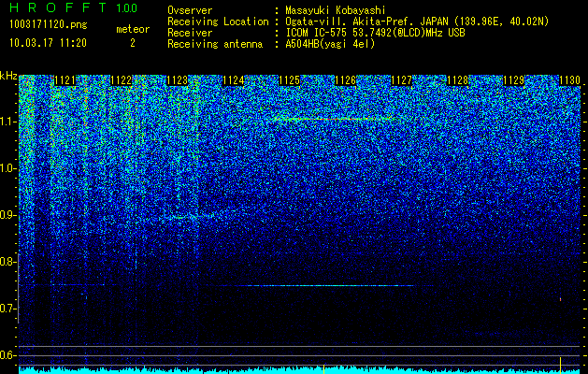
Task: Click the version number 1.0.0
Action: coord(127,7)
